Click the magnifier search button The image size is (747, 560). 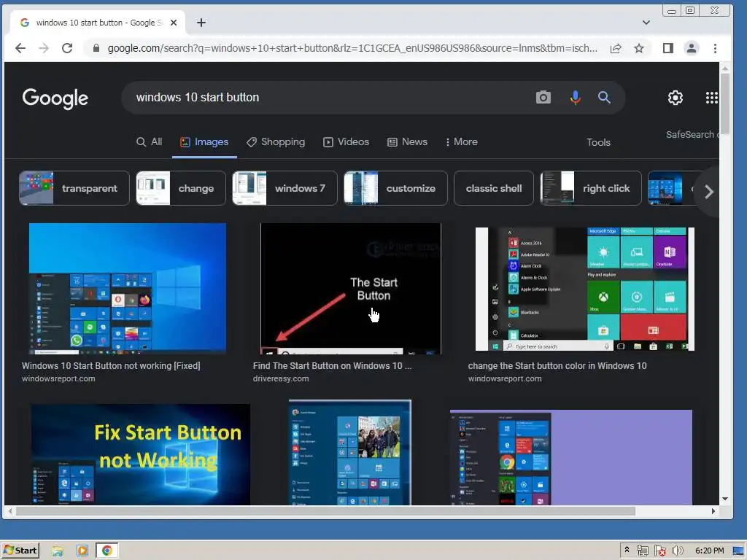pos(604,97)
